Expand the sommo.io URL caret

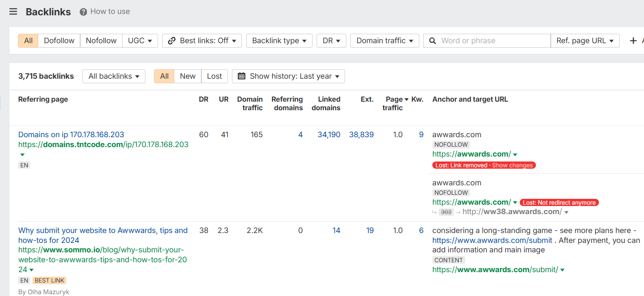coord(32,270)
